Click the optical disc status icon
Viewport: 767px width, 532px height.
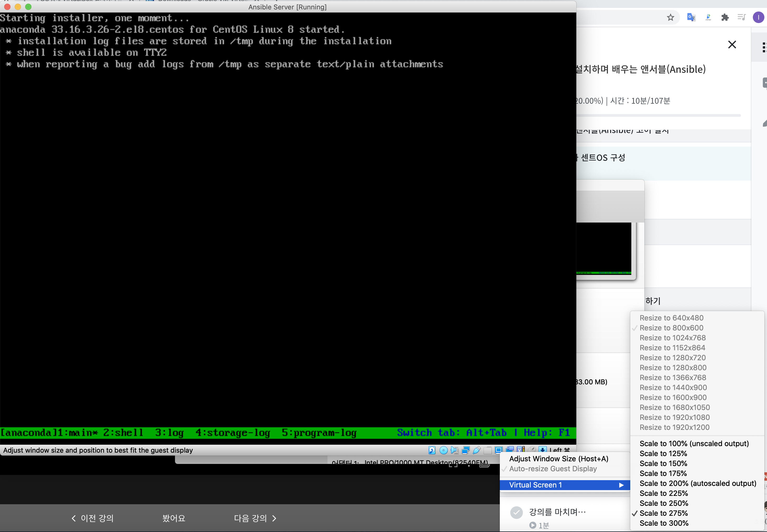(443, 450)
